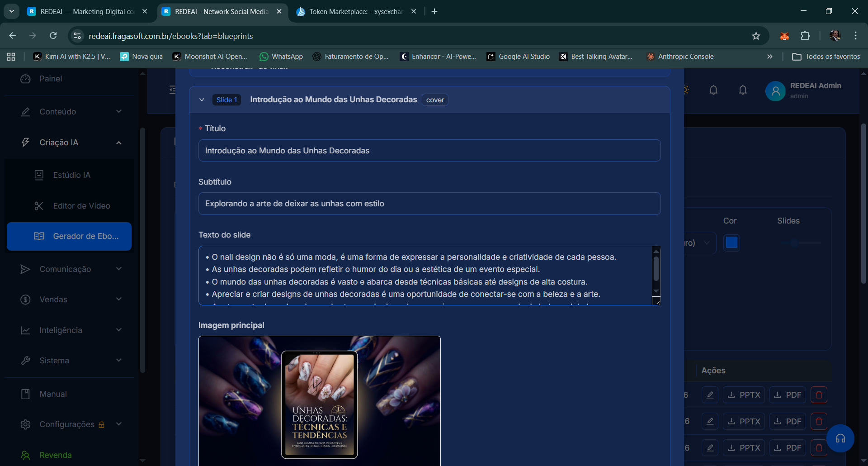Open the support headset chat button

tap(840, 438)
